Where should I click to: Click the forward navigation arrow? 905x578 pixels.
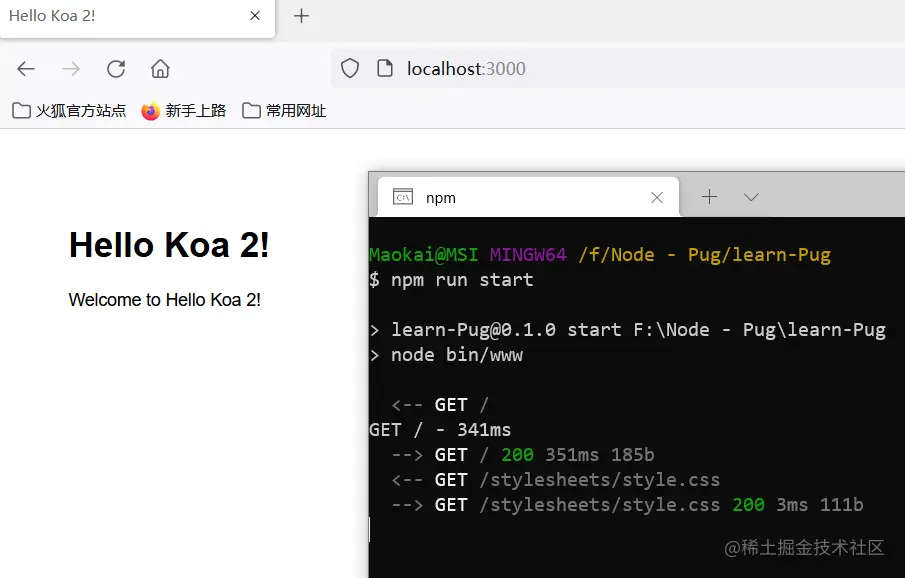[70, 68]
